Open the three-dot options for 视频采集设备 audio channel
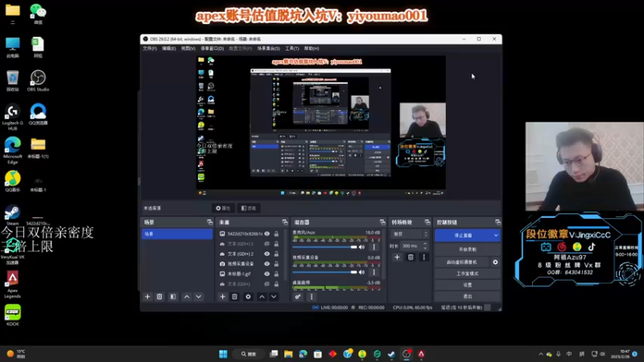 (x=374, y=272)
